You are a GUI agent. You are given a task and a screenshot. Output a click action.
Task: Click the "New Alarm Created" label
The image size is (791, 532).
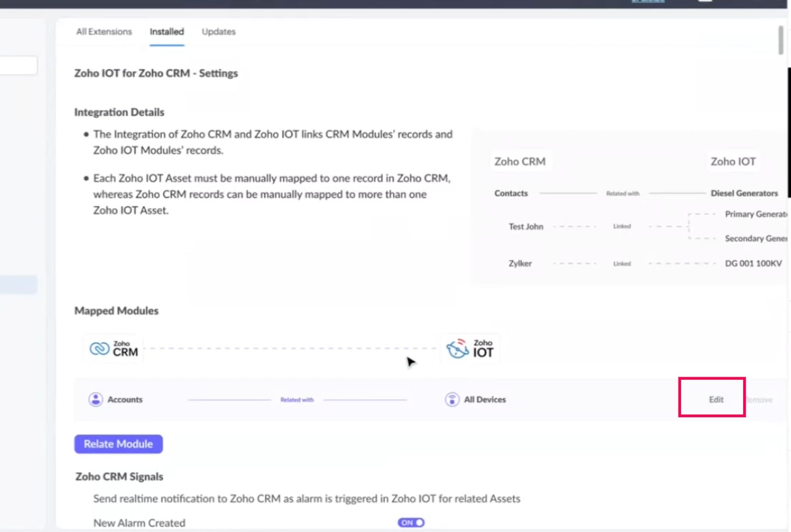coord(139,523)
